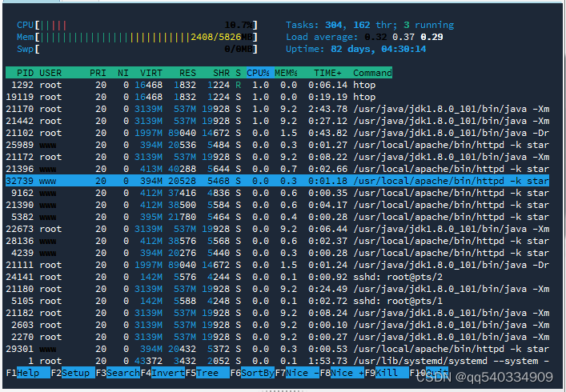Select java process row PID 21180
This screenshot has height=392, width=566.
point(277,289)
